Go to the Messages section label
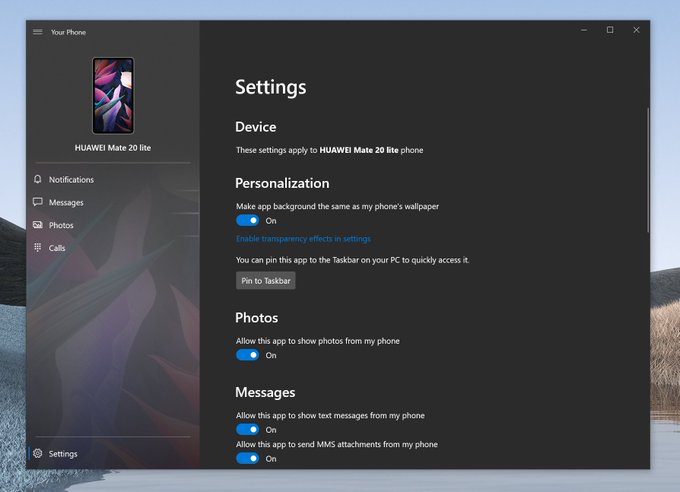 tap(66, 203)
